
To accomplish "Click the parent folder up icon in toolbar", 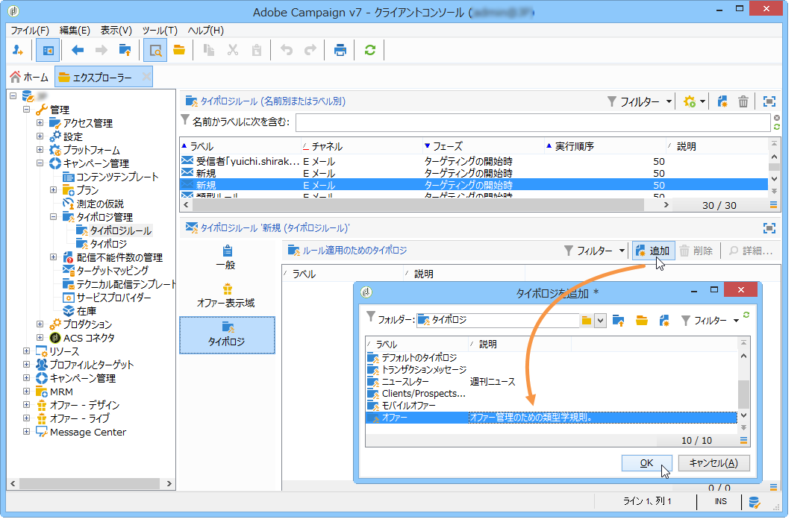I will [125, 50].
